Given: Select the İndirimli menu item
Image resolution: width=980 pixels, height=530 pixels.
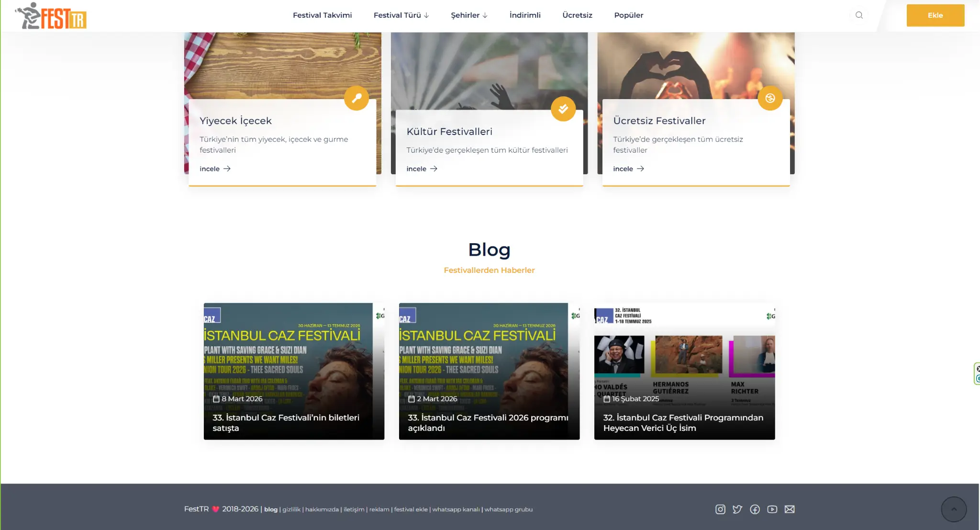Looking at the screenshot, I should (x=525, y=15).
